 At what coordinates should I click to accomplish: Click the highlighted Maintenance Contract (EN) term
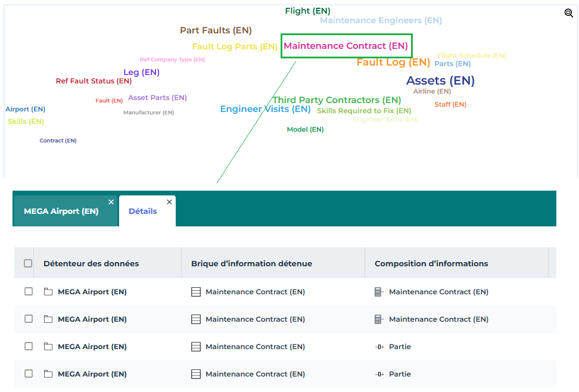coord(345,46)
